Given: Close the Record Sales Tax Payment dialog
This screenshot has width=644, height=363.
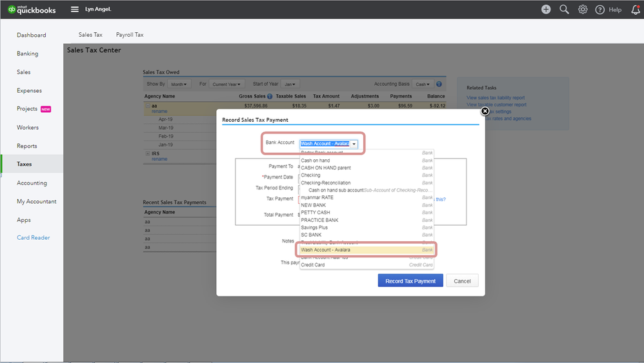Looking at the screenshot, I should point(485,111).
